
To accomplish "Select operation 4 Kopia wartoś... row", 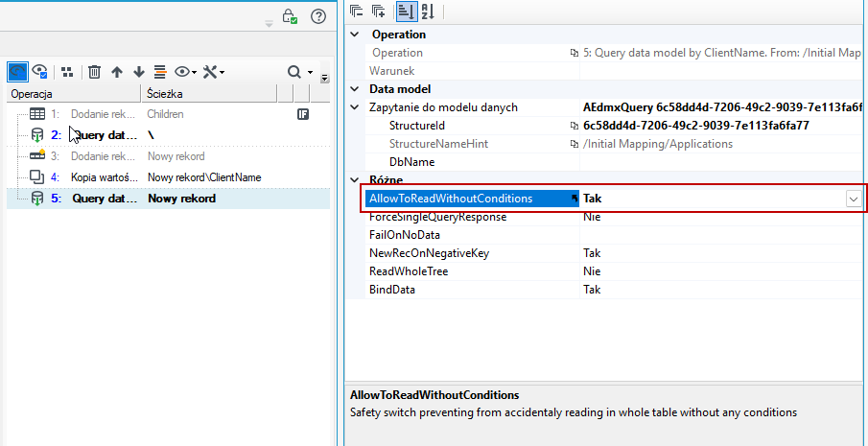I will pyautogui.click(x=168, y=177).
